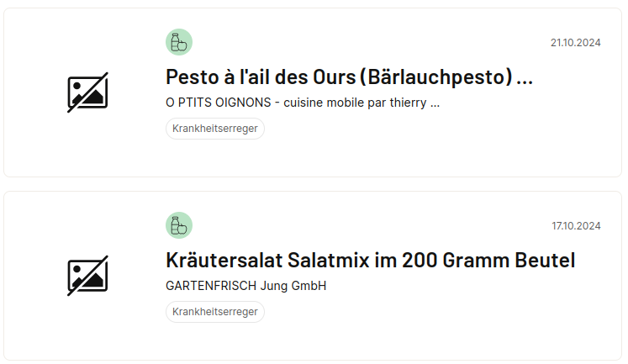Click '200 Gramm Beutel' in the second title
Image resolution: width=628 pixels, height=364 pixels.
pyautogui.click(x=488, y=261)
